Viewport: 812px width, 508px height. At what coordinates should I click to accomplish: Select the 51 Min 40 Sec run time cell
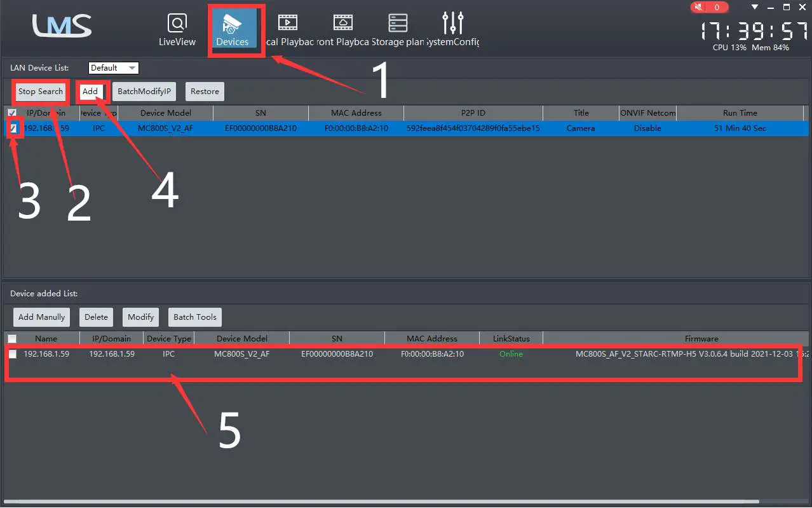[740, 128]
